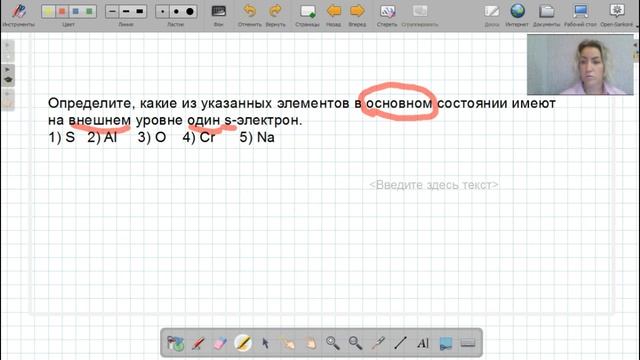Select the arrow Selector tool
This screenshot has height=360, width=640.
tap(265, 343)
